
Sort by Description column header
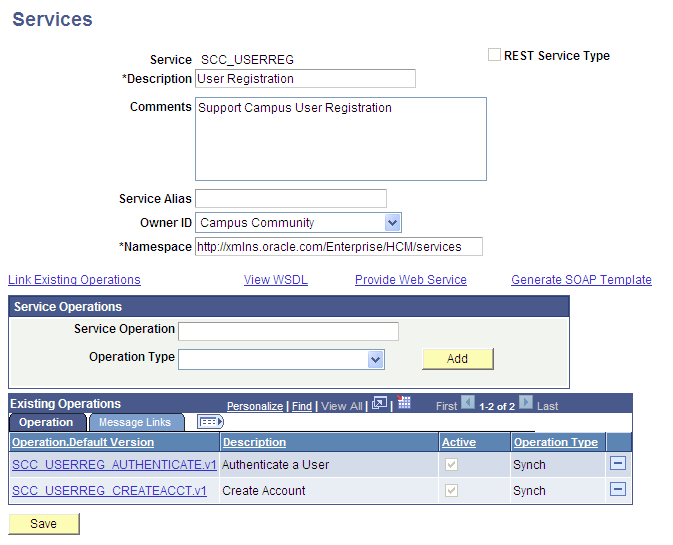click(x=254, y=442)
